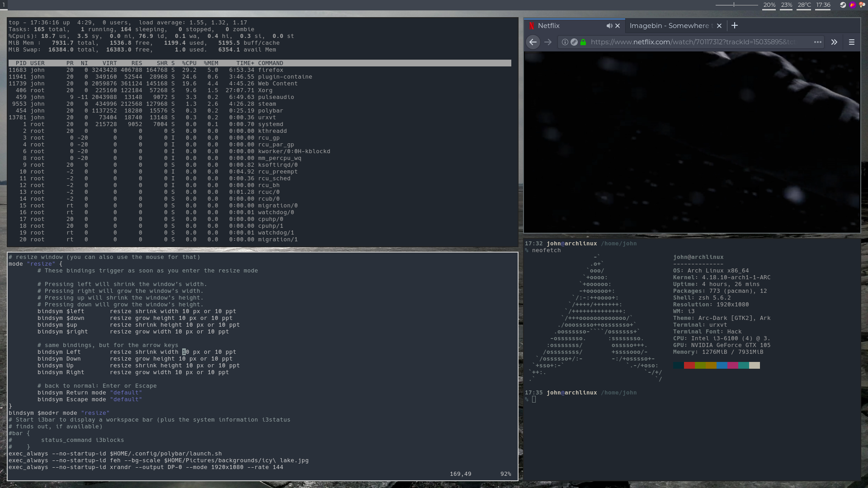
Task: Click the 23% module in polybar
Action: point(787,5)
